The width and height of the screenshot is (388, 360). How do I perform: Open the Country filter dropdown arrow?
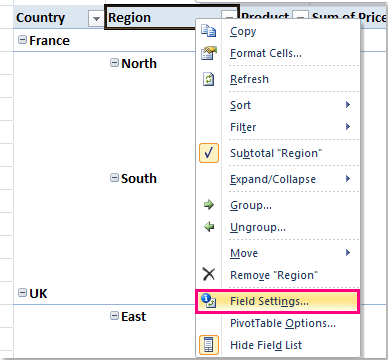(96, 19)
